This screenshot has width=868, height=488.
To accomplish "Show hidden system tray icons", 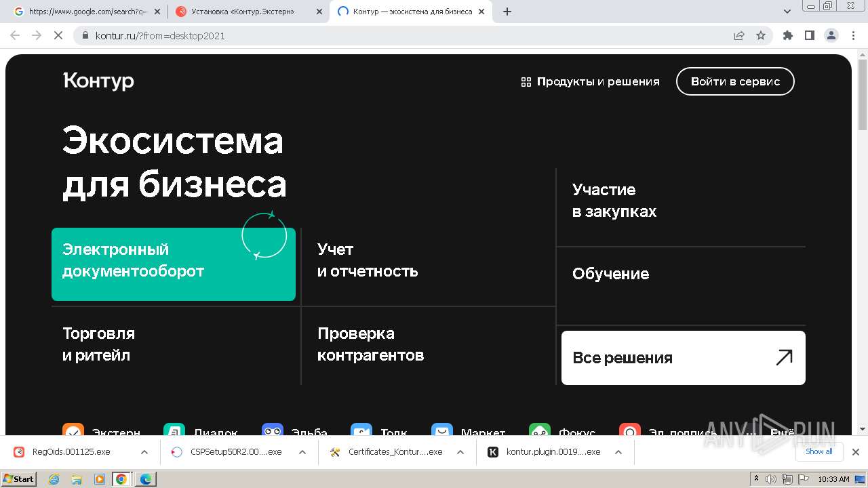I will click(757, 479).
